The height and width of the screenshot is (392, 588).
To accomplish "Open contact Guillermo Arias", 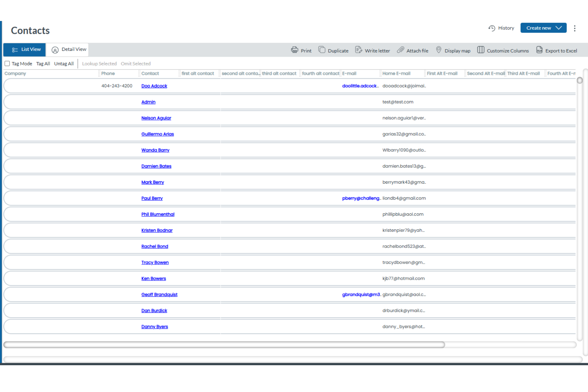I will coord(158,134).
